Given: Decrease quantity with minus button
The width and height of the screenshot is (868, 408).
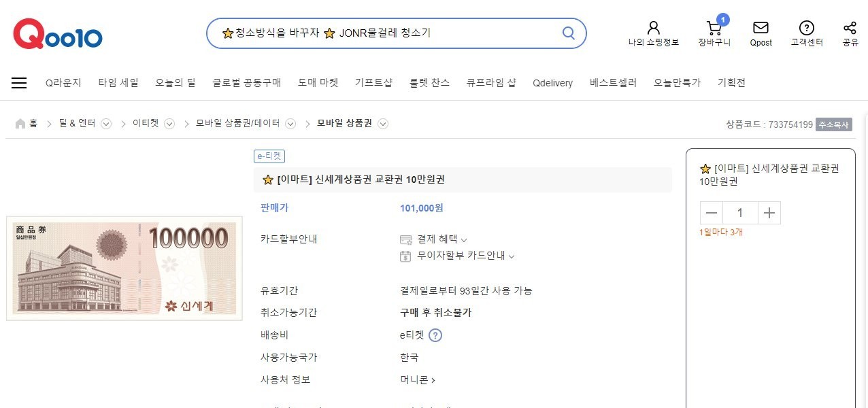Looking at the screenshot, I should click(x=712, y=213).
